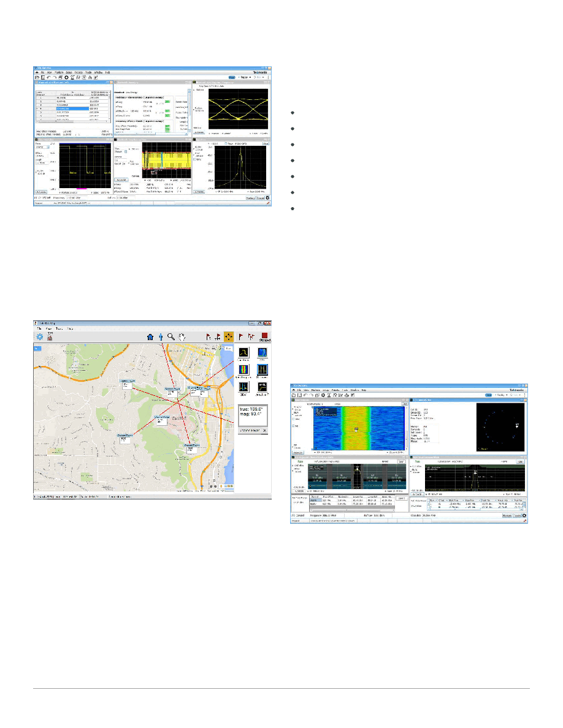
Task: Open three-dot overflow menu in Bluetooth window toolbar
Action: (268, 77)
